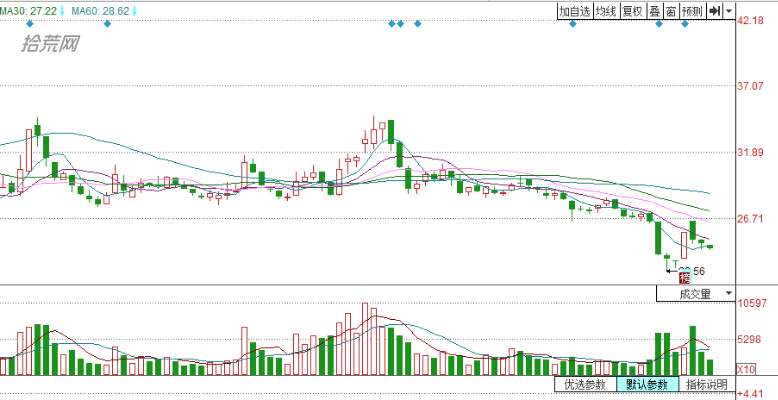Screen dimensions: 778x400
Task: Click the diamond info marker below 预测 button
Action: 685,23
